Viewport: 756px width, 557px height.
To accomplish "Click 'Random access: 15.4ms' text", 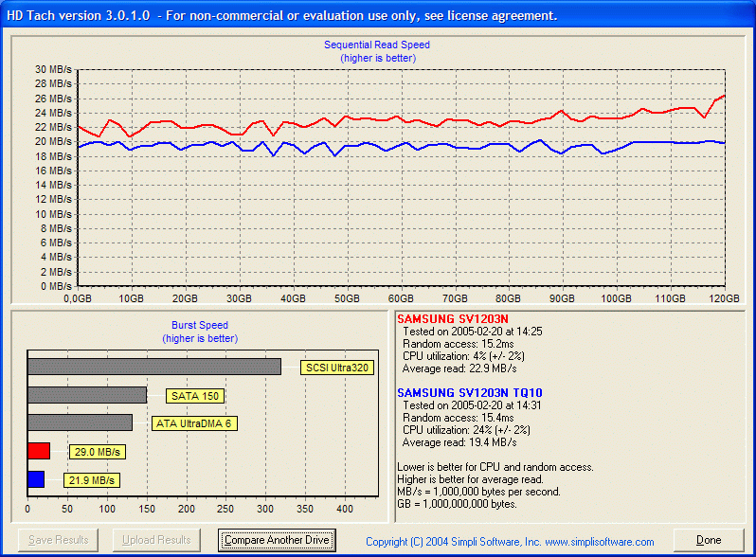I will coord(459,418).
